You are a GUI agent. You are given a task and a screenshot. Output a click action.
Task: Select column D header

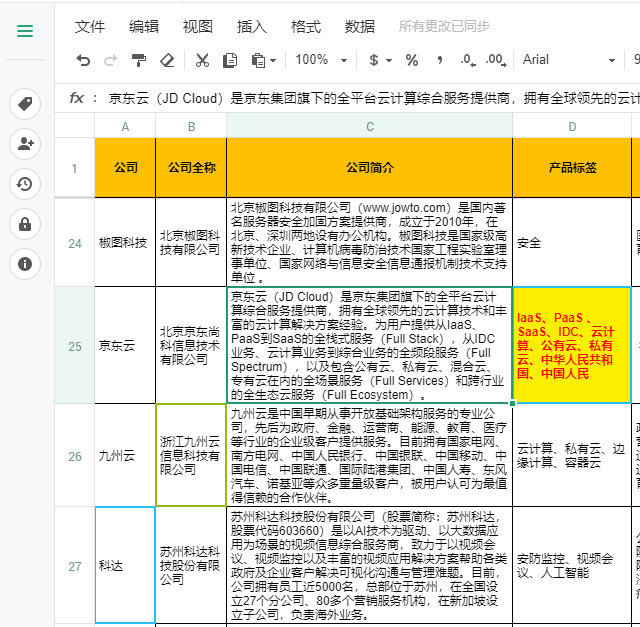tap(572, 127)
